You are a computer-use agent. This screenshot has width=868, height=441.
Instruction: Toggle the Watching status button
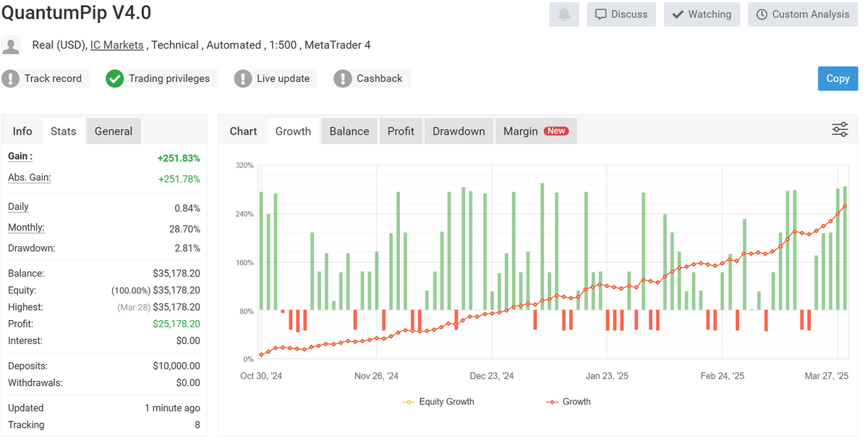tap(702, 14)
